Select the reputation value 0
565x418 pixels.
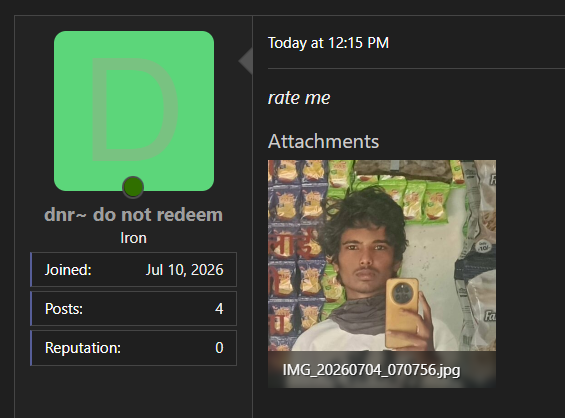pos(219,348)
